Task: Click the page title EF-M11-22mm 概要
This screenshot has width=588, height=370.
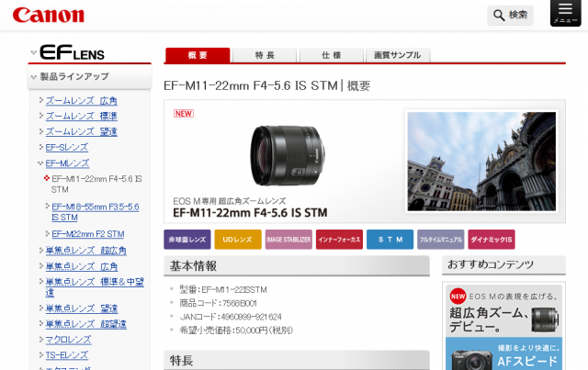Action: click(x=267, y=86)
